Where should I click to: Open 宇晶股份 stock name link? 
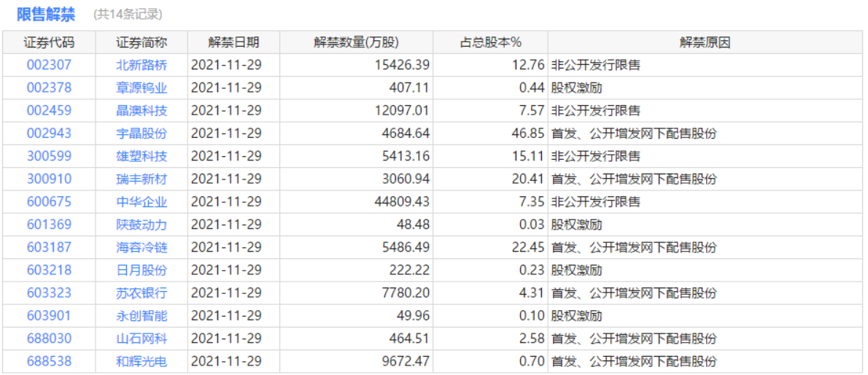point(142,134)
